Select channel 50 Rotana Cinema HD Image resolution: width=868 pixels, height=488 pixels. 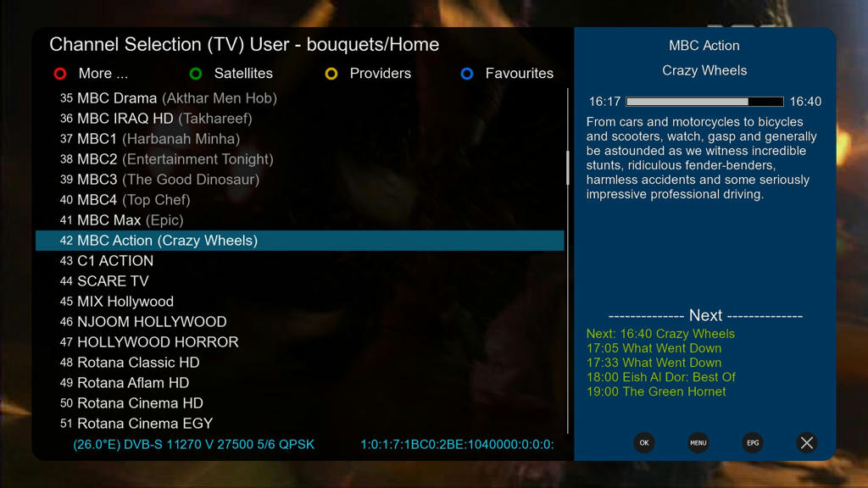click(x=300, y=402)
